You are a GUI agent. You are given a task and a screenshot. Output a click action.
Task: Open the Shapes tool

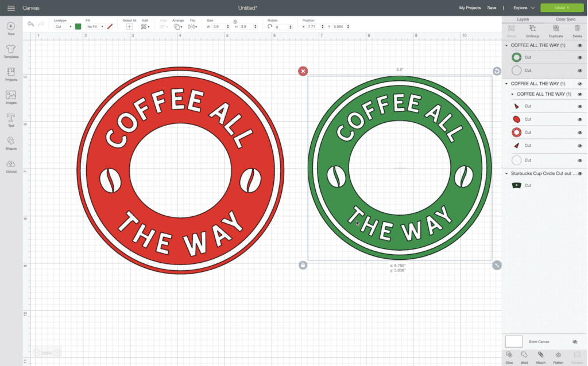pos(11,143)
